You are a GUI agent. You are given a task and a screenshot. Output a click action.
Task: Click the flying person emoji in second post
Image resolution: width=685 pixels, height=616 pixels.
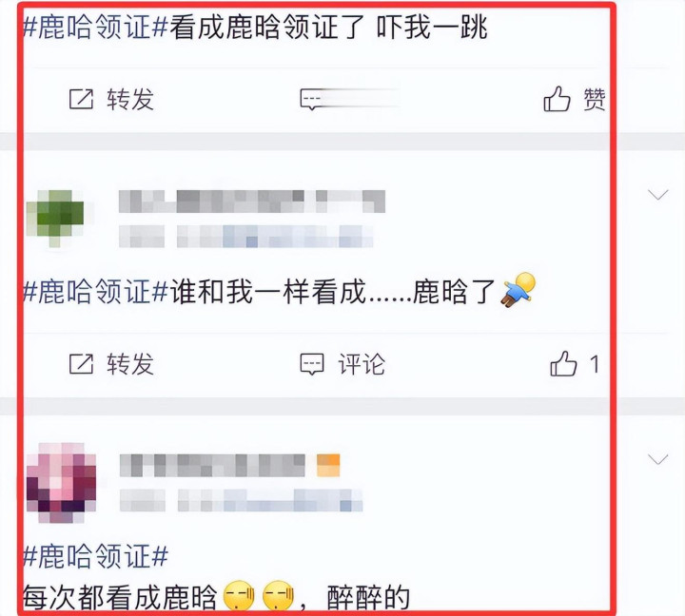point(519,290)
